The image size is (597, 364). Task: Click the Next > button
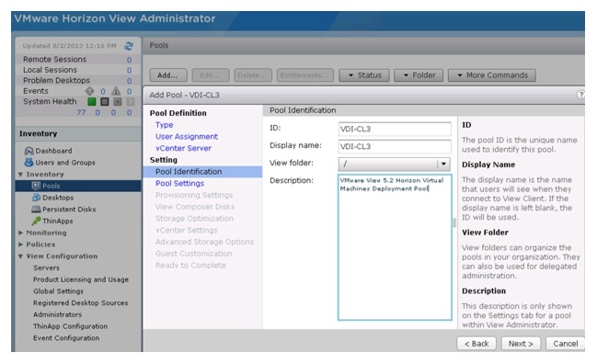521,344
